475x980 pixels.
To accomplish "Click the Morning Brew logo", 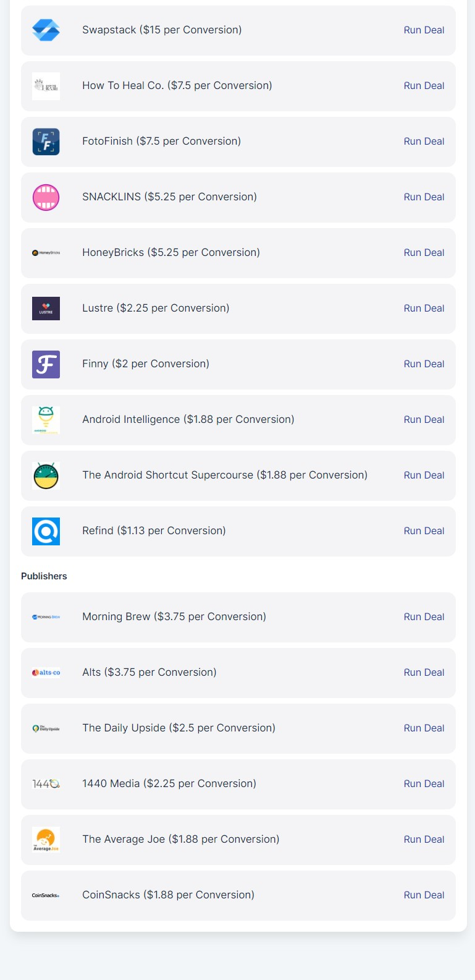I will (46, 617).
